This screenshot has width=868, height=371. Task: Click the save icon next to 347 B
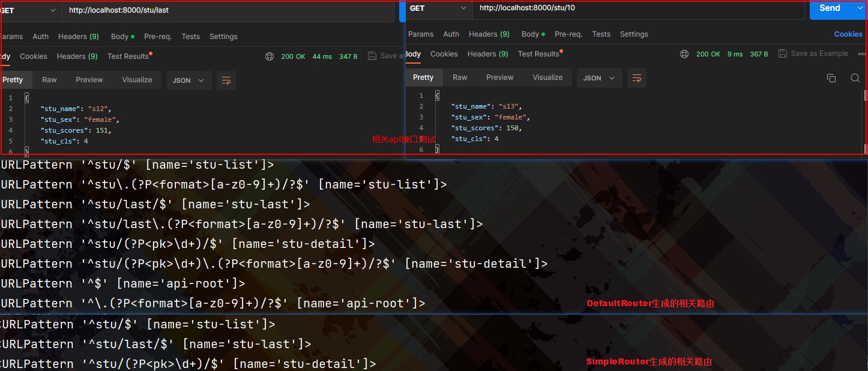point(372,56)
